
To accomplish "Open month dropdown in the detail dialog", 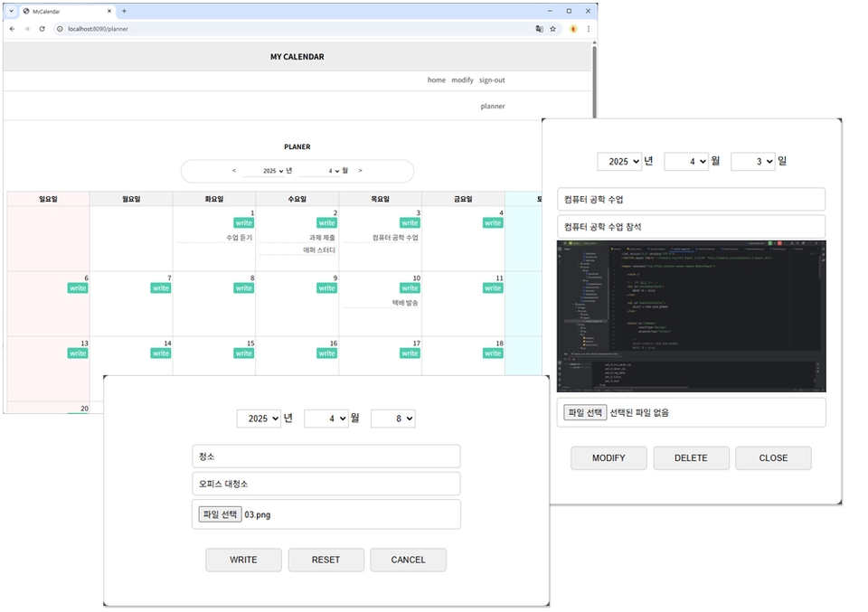I will click(x=686, y=162).
